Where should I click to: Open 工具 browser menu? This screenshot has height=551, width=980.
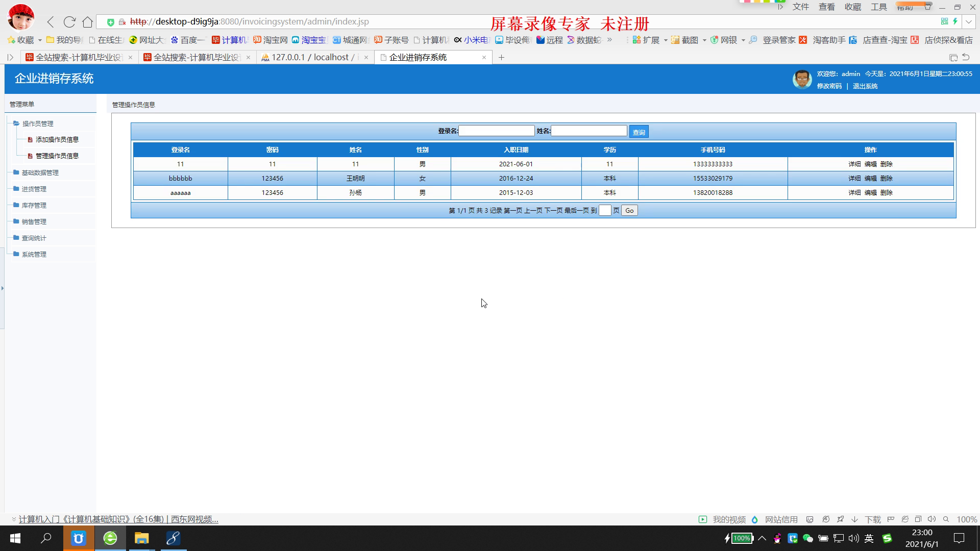878,7
